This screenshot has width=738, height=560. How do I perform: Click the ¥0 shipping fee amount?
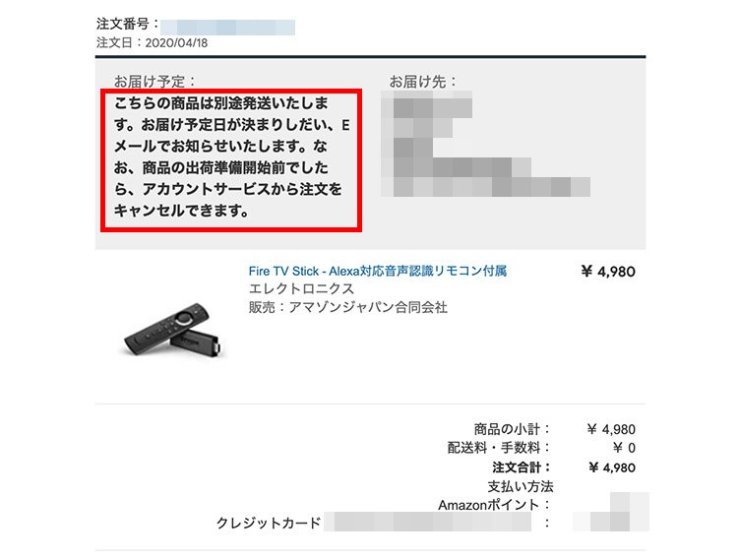pos(624,448)
